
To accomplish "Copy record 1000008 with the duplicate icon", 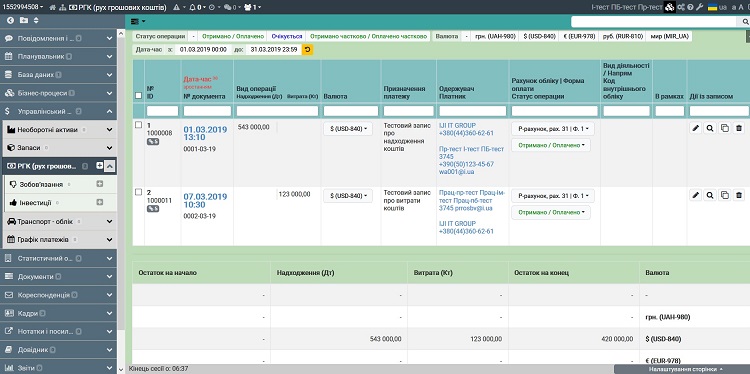I will click(x=725, y=128).
